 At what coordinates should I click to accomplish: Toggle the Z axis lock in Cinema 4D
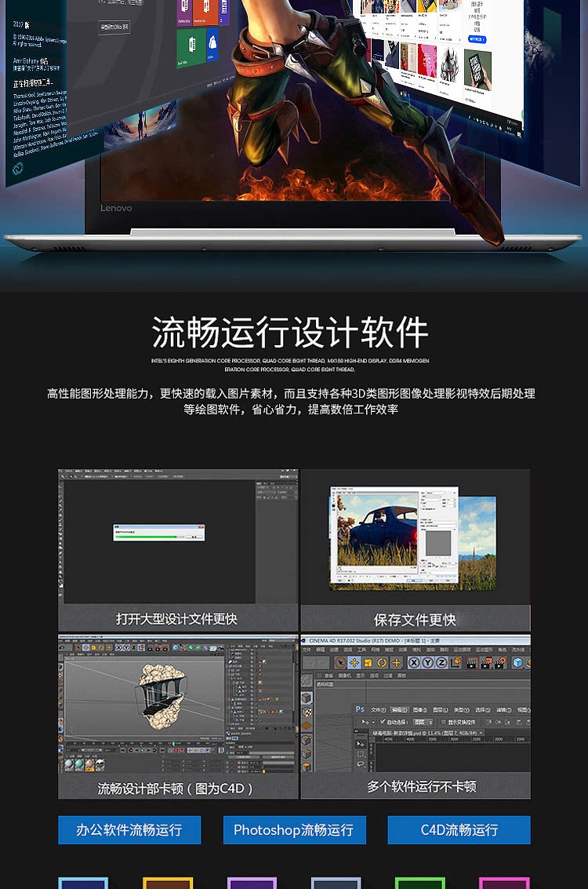click(x=441, y=663)
